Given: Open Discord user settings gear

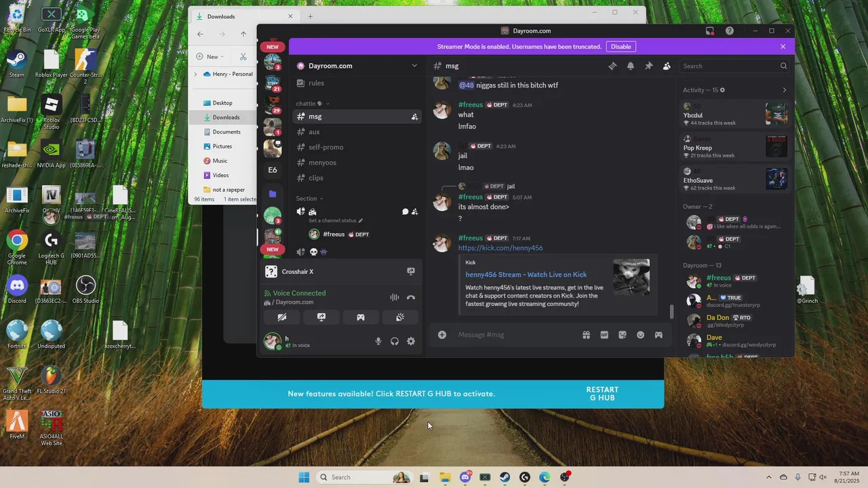Looking at the screenshot, I should click(x=411, y=342).
